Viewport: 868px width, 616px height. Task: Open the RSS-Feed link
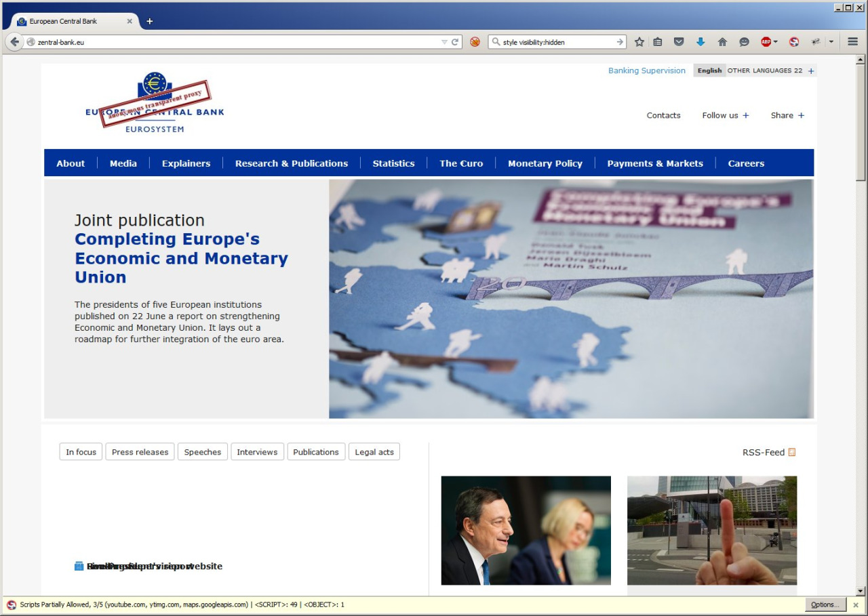(764, 453)
